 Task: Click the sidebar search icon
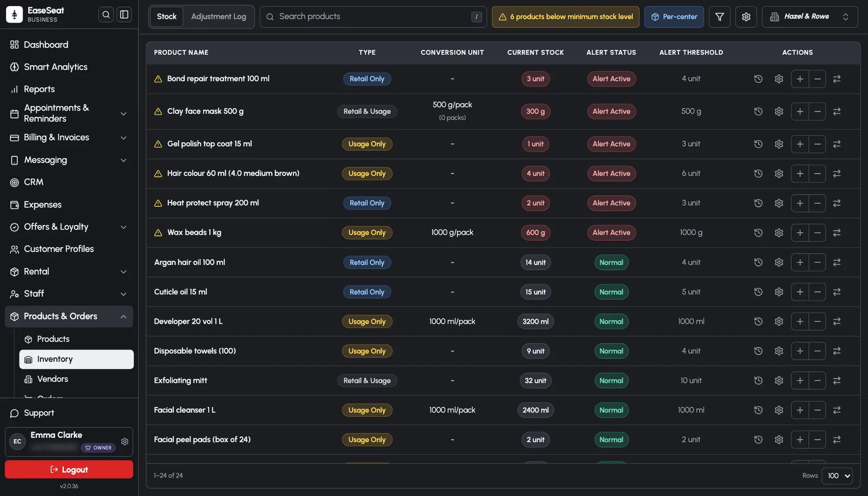tap(106, 15)
